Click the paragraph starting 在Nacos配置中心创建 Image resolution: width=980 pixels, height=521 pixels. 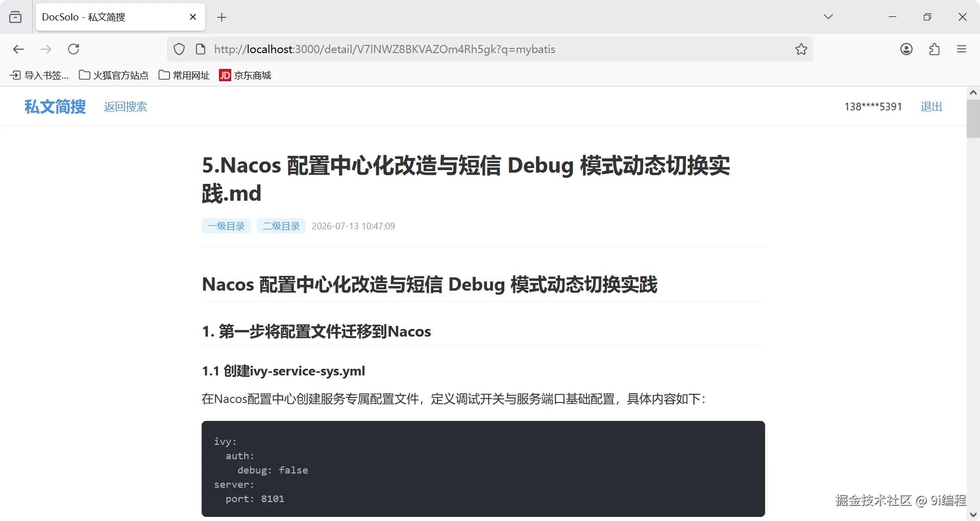(x=454, y=399)
